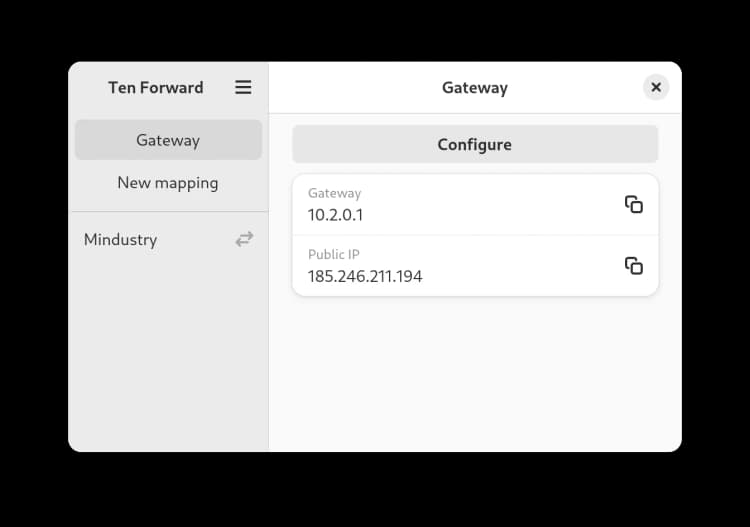Screen dimensions: 750x527
Task: Select the 10.2.0.1 gateway value
Action: coord(335,215)
